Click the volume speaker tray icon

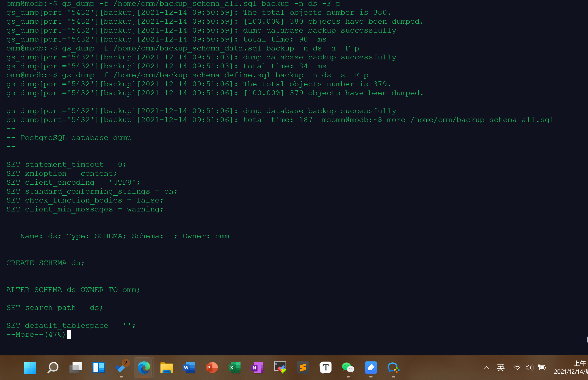pos(529,368)
